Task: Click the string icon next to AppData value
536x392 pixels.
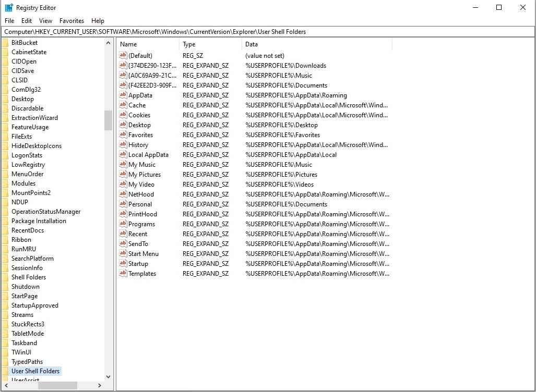Action: click(x=123, y=95)
